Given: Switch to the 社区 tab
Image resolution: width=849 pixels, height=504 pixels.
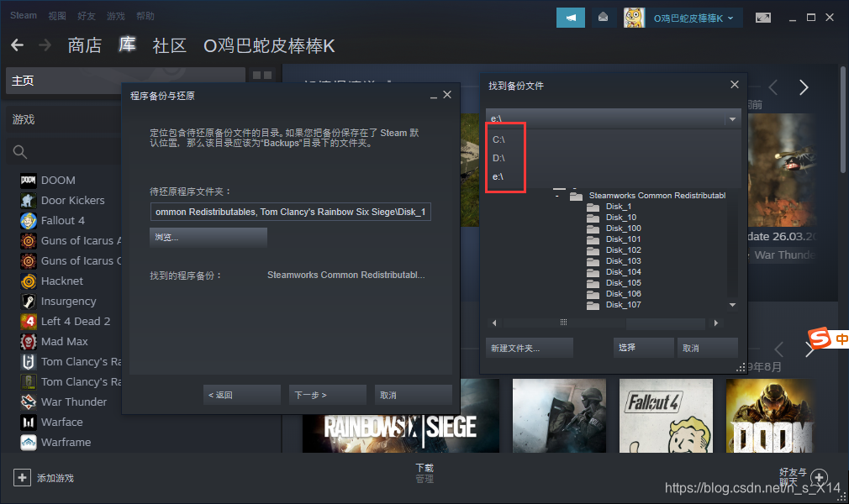Looking at the screenshot, I should coord(170,45).
